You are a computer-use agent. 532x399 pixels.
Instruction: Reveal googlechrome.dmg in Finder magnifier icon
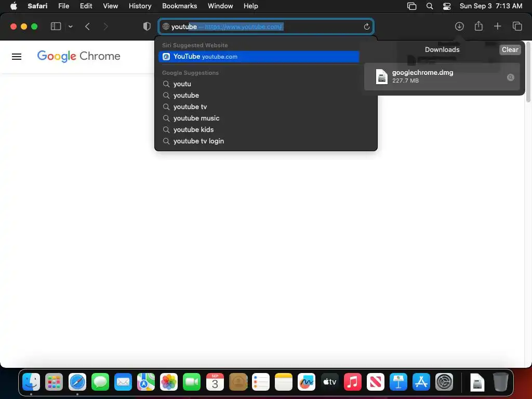(x=511, y=77)
